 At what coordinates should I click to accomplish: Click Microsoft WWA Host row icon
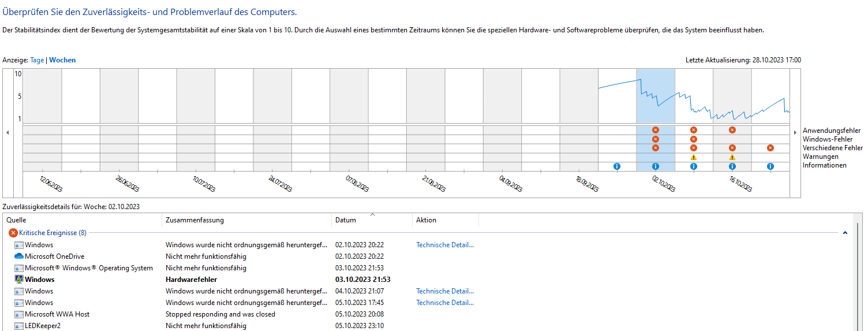tap(18, 314)
